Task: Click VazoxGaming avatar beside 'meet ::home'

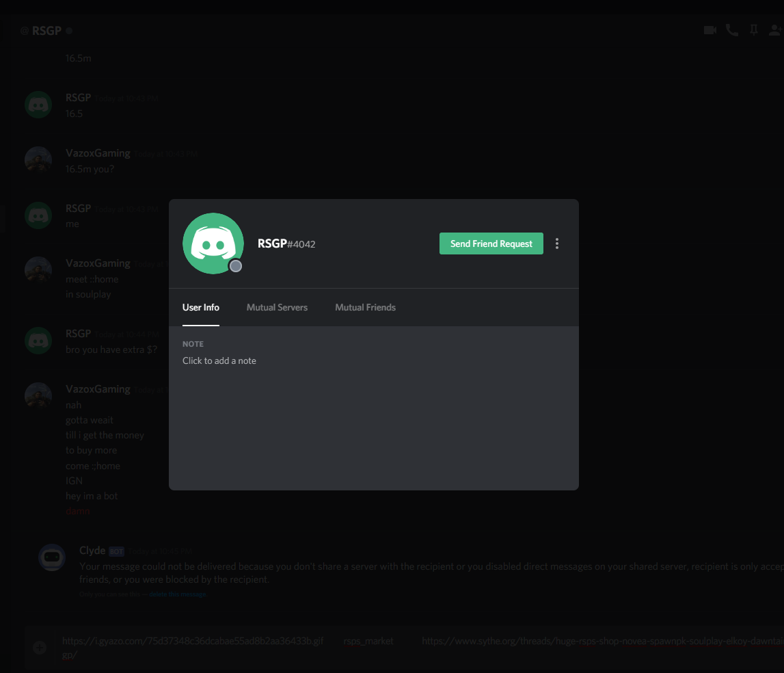Action: 38,269
